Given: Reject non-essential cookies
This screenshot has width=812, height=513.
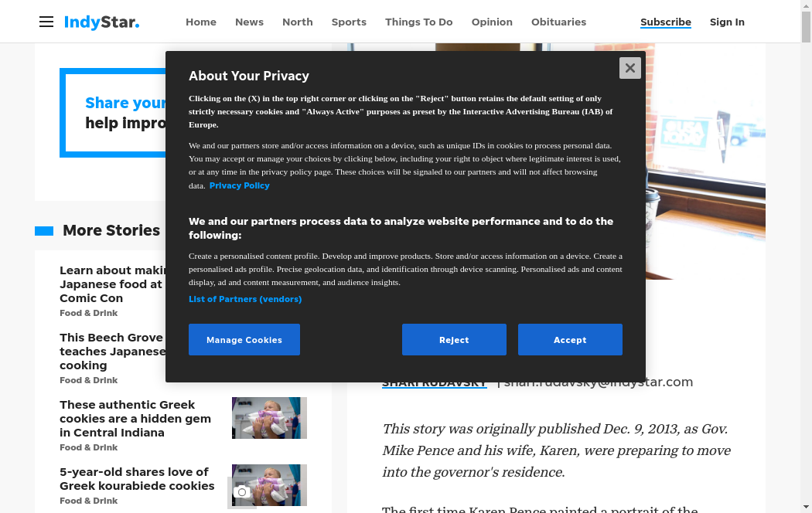Looking at the screenshot, I should pos(454,340).
